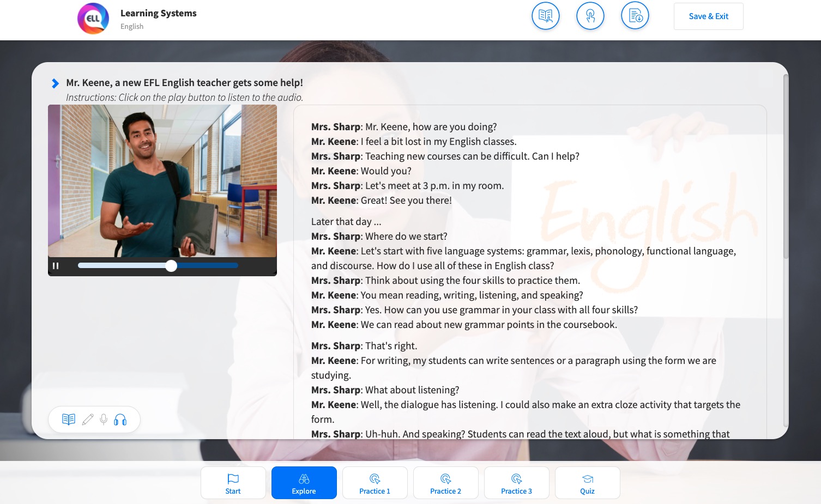Click 'Think about using the four skills' line
Viewport: 821px width, 504px height.
(x=445, y=281)
